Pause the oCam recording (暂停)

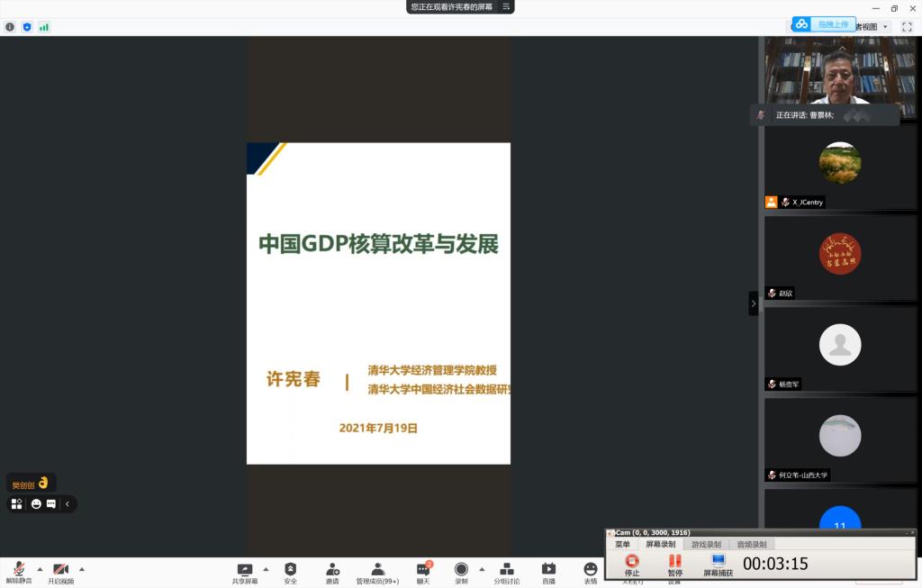coord(675,565)
